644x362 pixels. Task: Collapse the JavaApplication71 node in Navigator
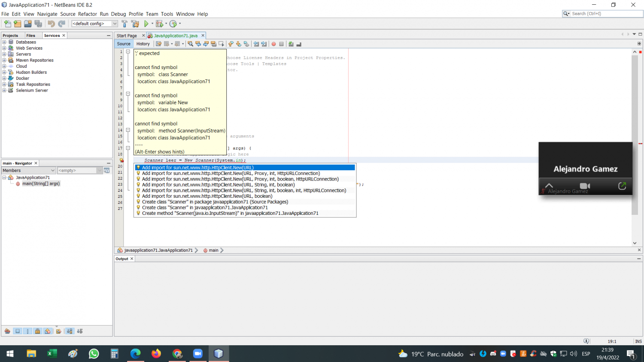[x=4, y=177]
